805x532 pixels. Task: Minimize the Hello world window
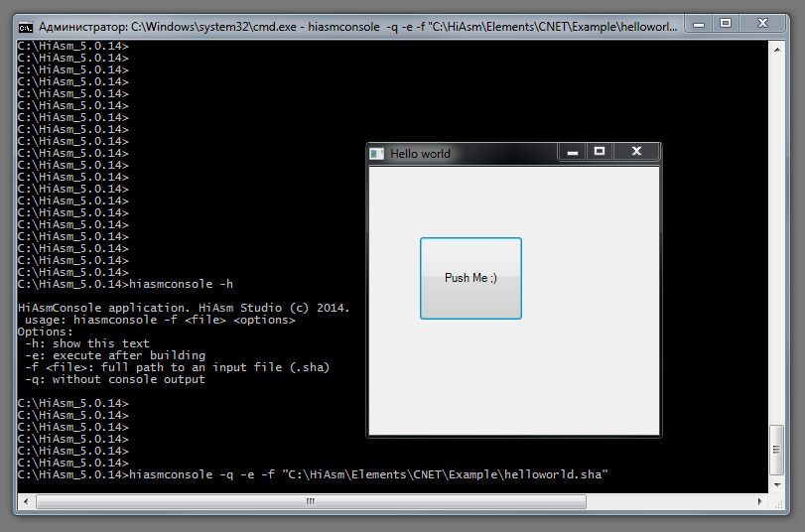(573, 152)
